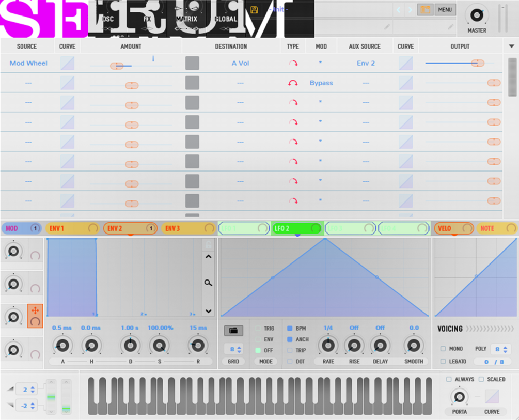
Task: Click the envelope up chevron
Action: coord(208,257)
